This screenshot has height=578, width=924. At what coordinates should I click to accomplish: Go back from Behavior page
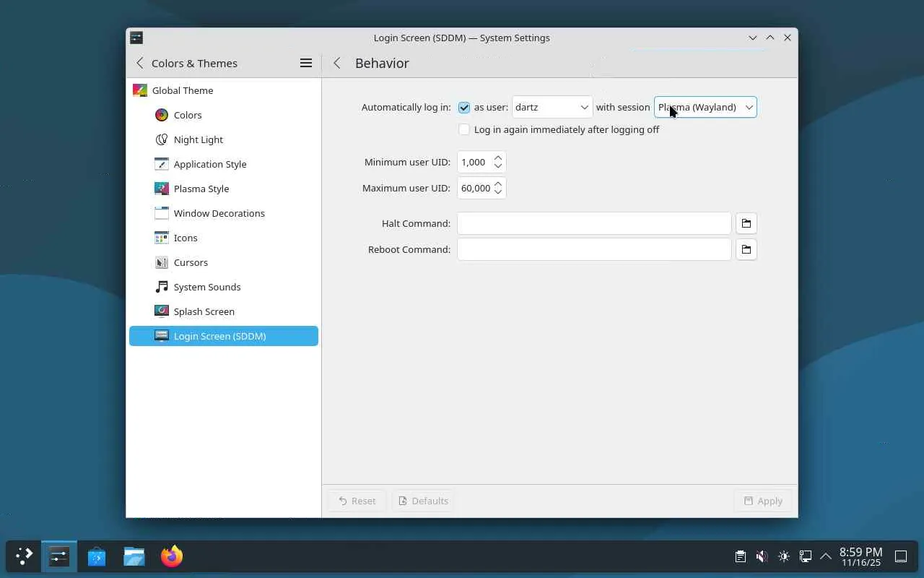(337, 63)
